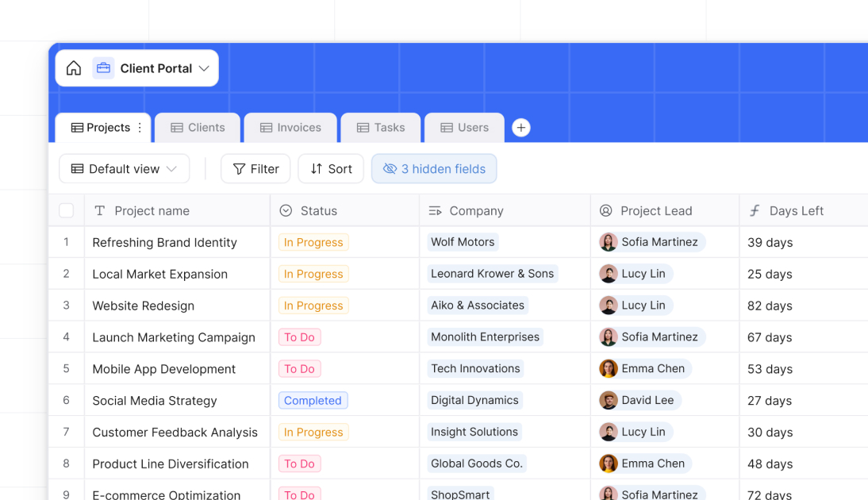Expand the Client Portal dropdown

coord(204,68)
